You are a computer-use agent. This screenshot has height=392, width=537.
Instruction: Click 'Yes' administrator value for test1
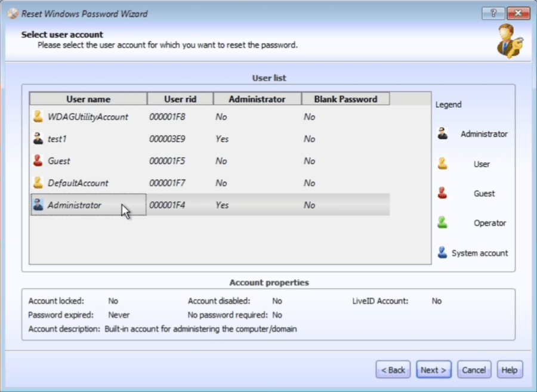click(x=222, y=139)
